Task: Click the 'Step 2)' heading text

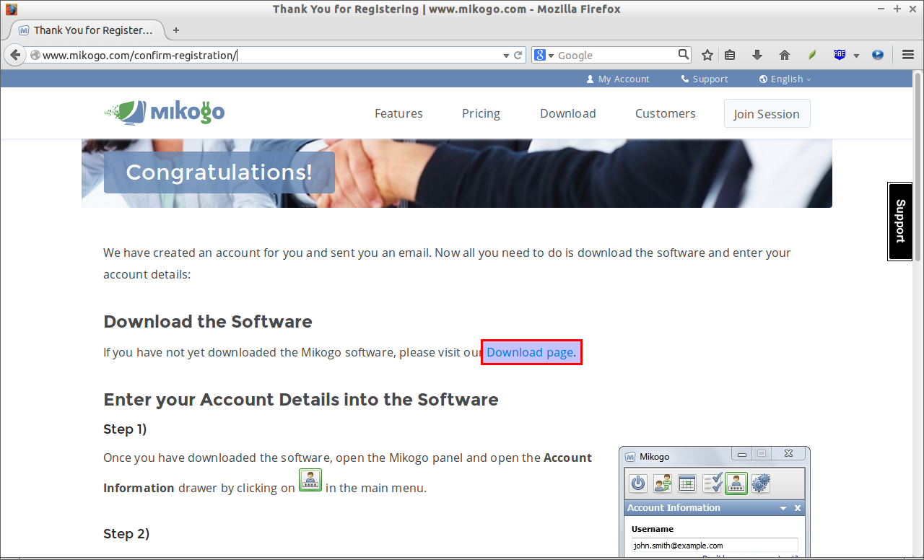Action: pos(126,533)
